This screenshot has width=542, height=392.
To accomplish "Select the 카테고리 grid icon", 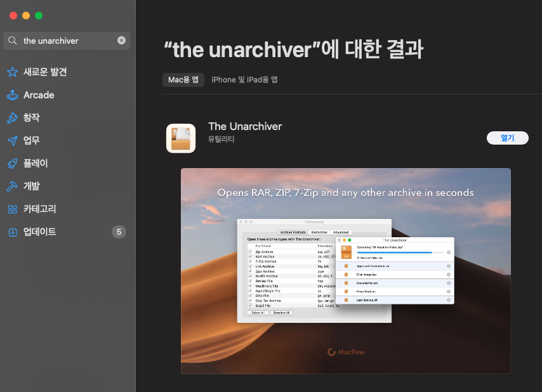I will point(13,209).
